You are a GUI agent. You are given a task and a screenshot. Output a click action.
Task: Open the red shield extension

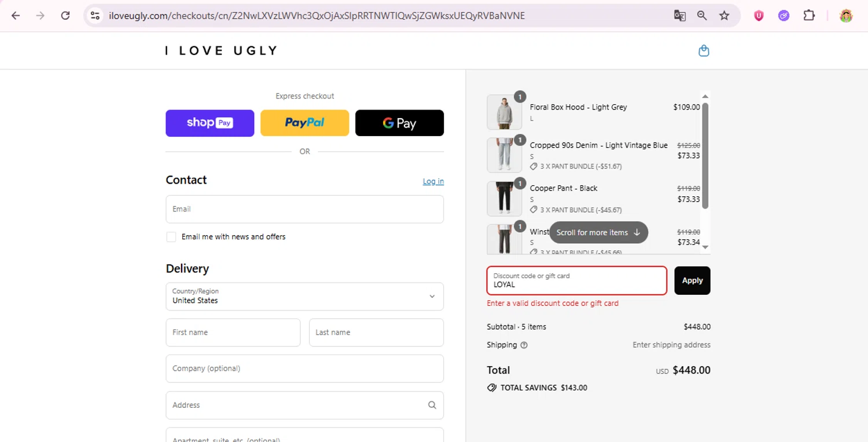point(759,16)
